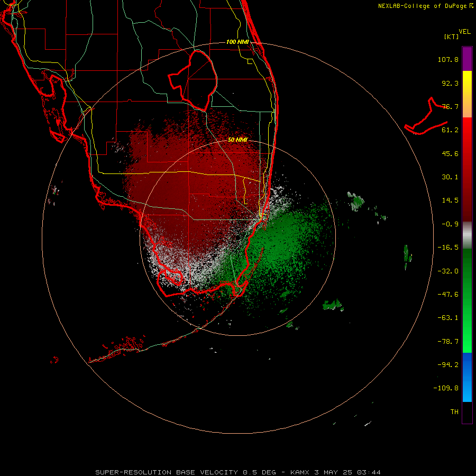Click the -63.1 legend value
This screenshot has width=476, height=476.
448,318
